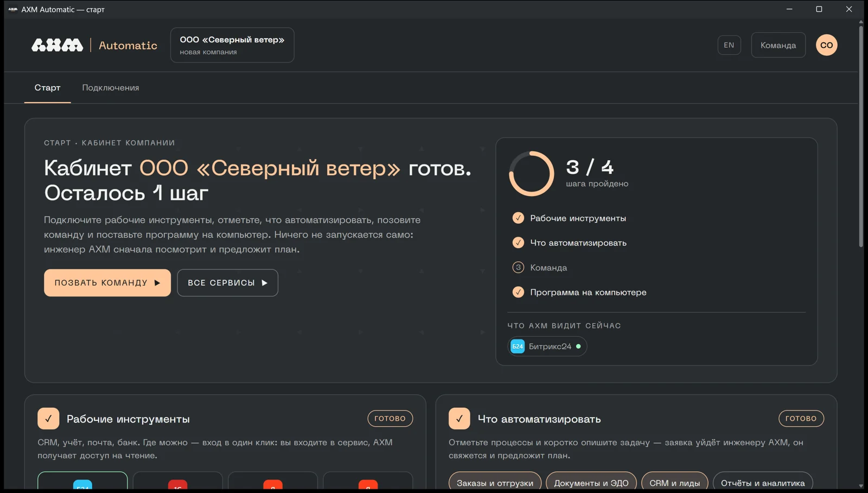Minimize the AXM Automatic window
Screen dimensions: 868x493
pyautogui.click(x=789, y=9)
